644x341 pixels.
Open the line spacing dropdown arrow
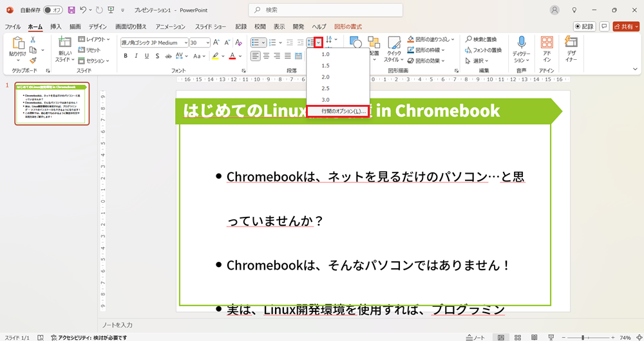(318, 42)
